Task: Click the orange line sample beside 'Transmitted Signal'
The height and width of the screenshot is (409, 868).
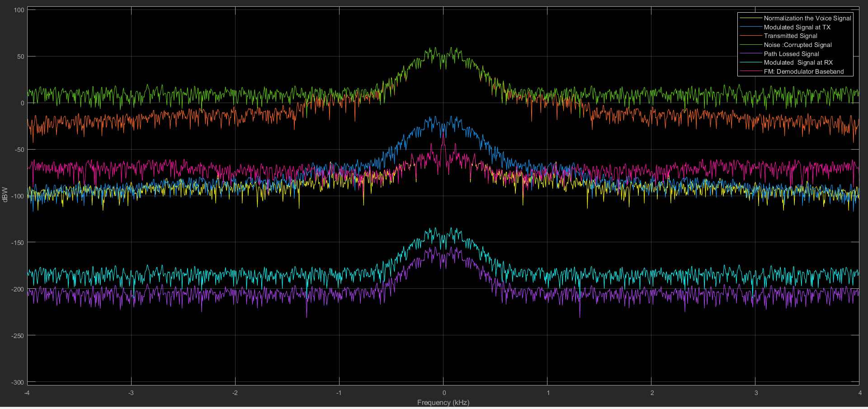Action: pyautogui.click(x=751, y=36)
